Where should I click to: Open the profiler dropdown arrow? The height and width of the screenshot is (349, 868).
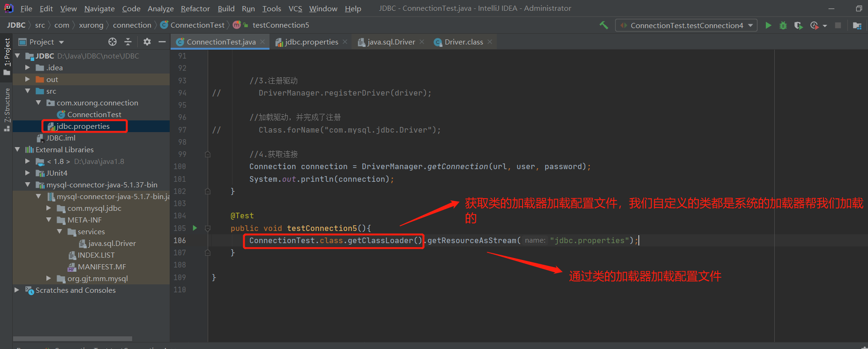(825, 26)
